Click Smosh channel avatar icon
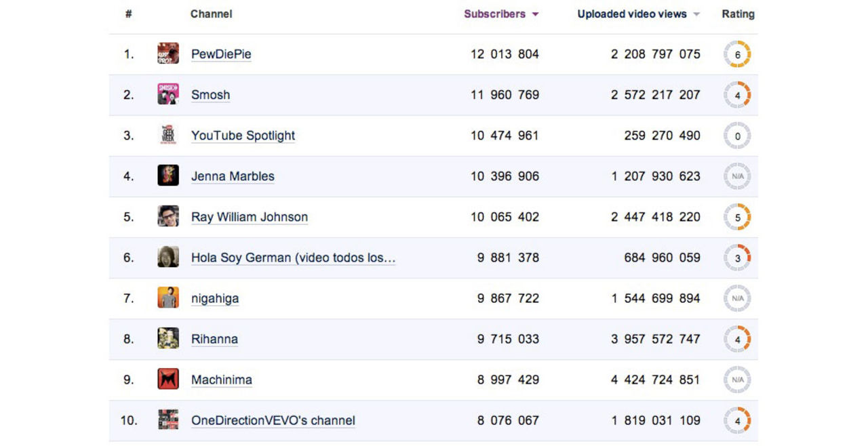 168,94
